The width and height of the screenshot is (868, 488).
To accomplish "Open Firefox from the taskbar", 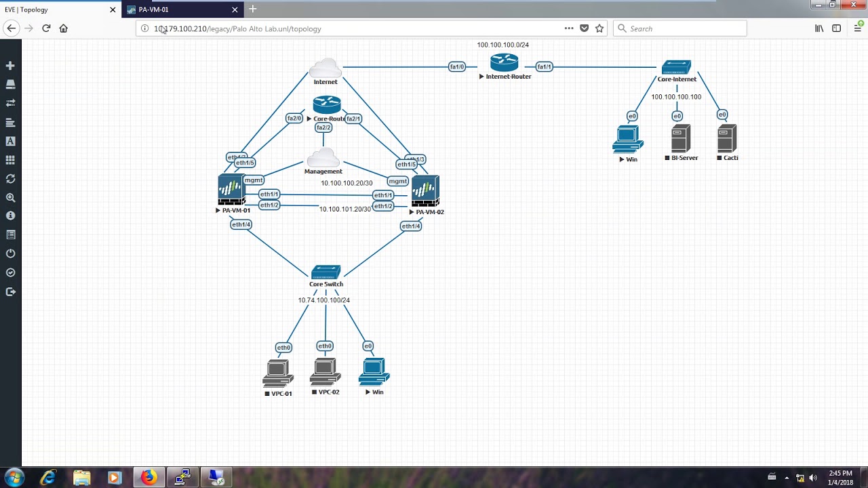I will 149,478.
